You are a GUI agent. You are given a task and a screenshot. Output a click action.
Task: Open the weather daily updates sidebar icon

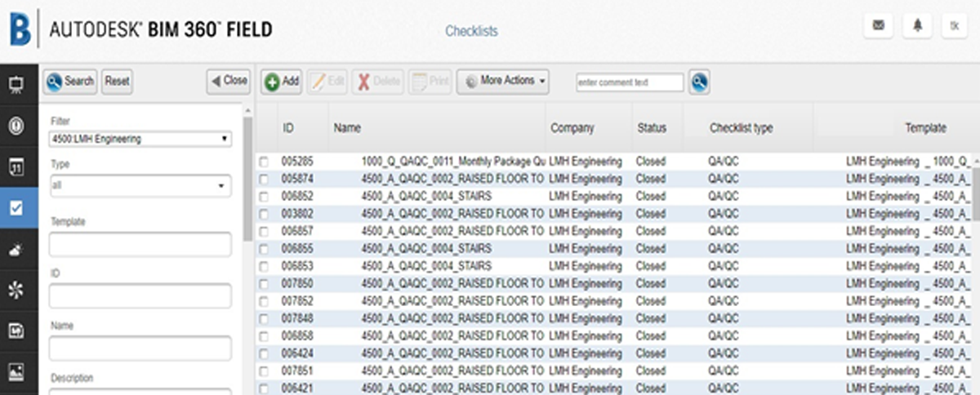pyautogui.click(x=16, y=250)
